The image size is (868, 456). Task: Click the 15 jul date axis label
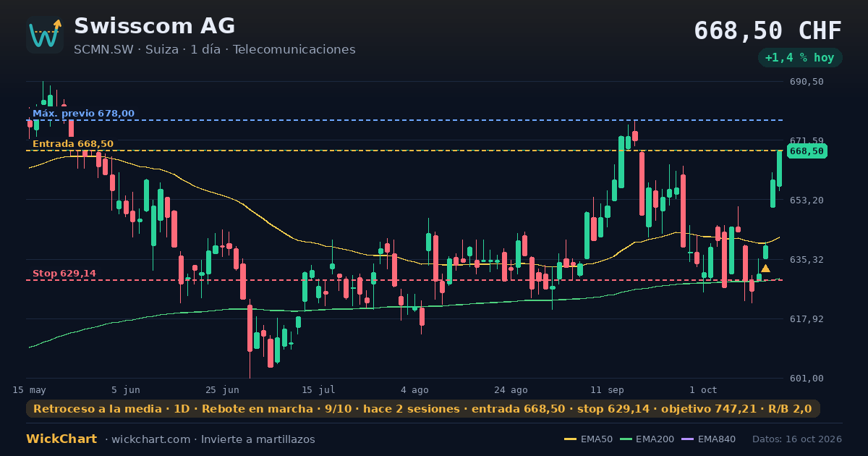pyautogui.click(x=318, y=390)
